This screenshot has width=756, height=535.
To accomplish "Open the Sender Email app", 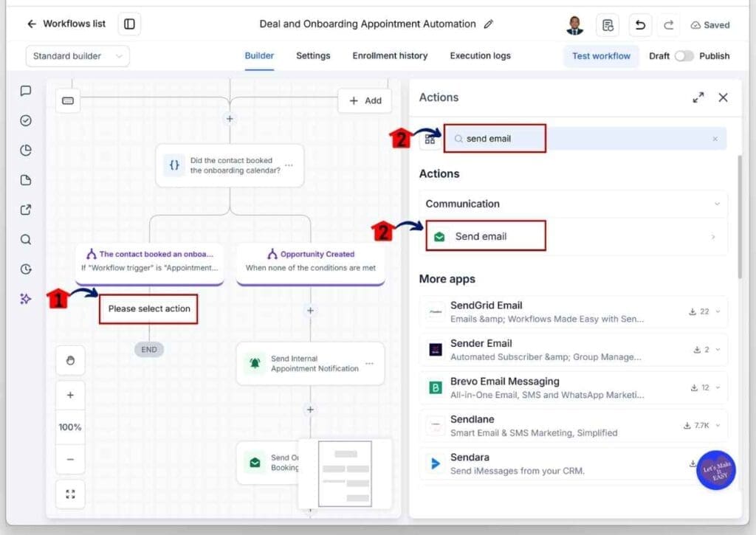I will 574,350.
